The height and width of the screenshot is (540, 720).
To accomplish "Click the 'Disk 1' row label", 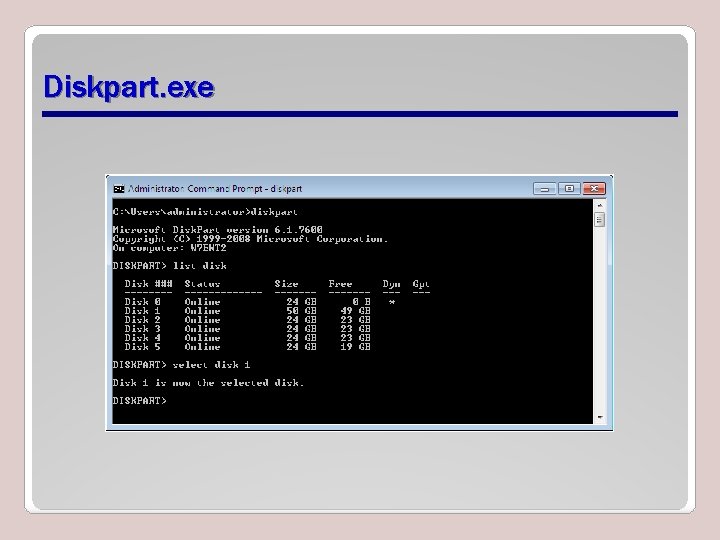I will click(x=142, y=311).
